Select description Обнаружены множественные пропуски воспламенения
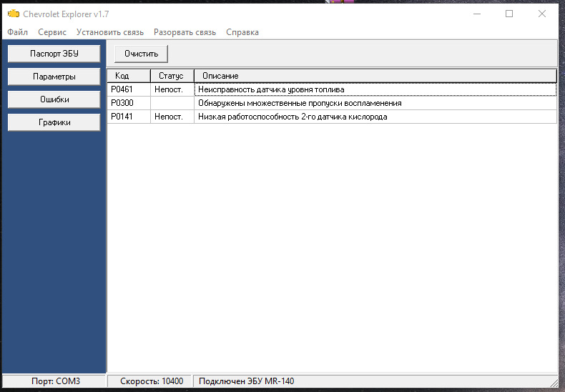Screen dimensions: 565x392 click(x=375, y=103)
